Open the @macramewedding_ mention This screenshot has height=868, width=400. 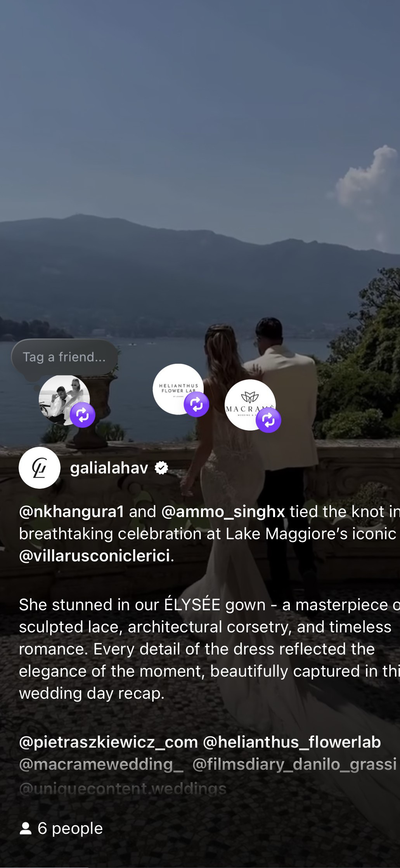coord(101,764)
